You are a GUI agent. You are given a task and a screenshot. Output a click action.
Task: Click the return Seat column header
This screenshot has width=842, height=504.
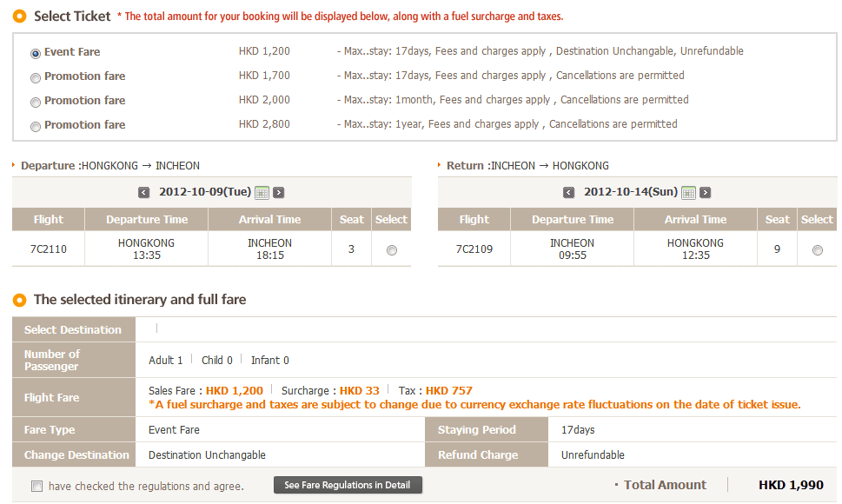[x=777, y=220]
